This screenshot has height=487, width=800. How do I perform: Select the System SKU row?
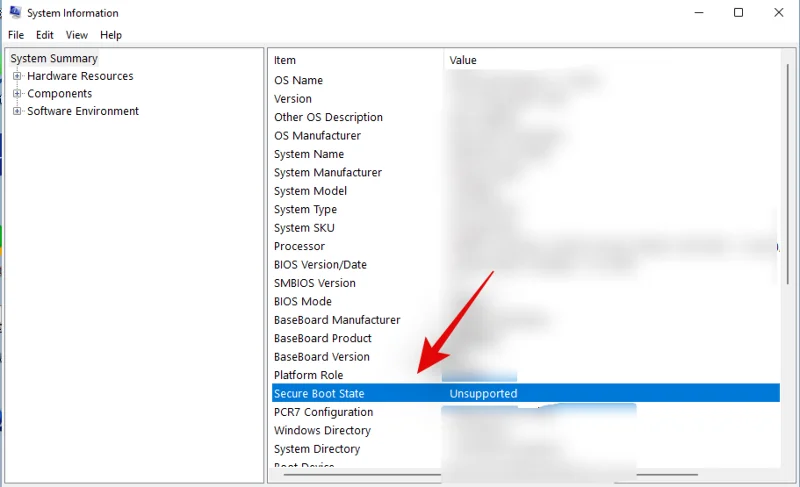pyautogui.click(x=526, y=227)
